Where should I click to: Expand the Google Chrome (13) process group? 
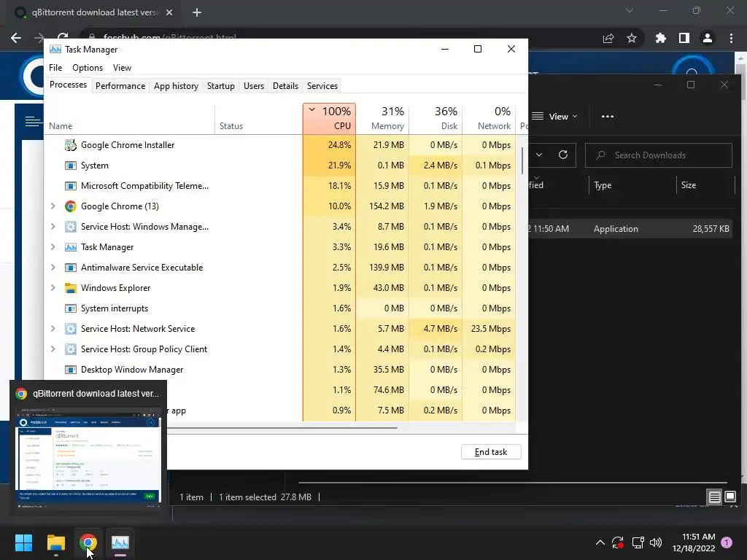click(x=53, y=206)
